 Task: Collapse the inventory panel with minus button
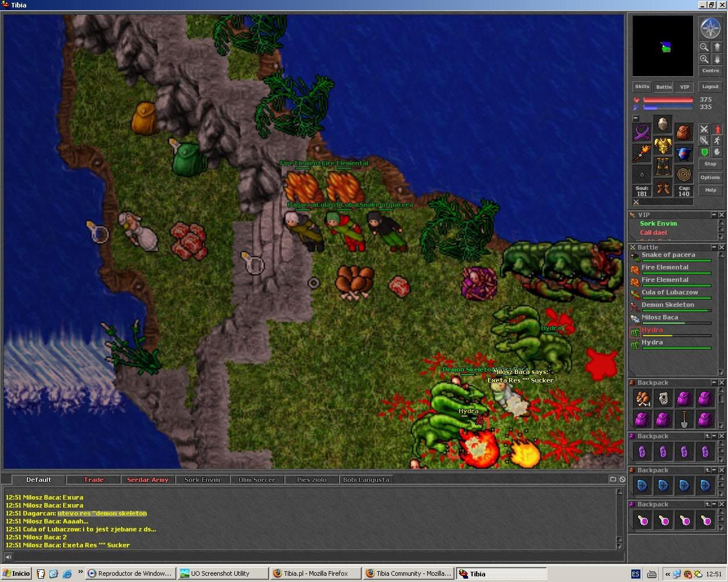(636, 118)
